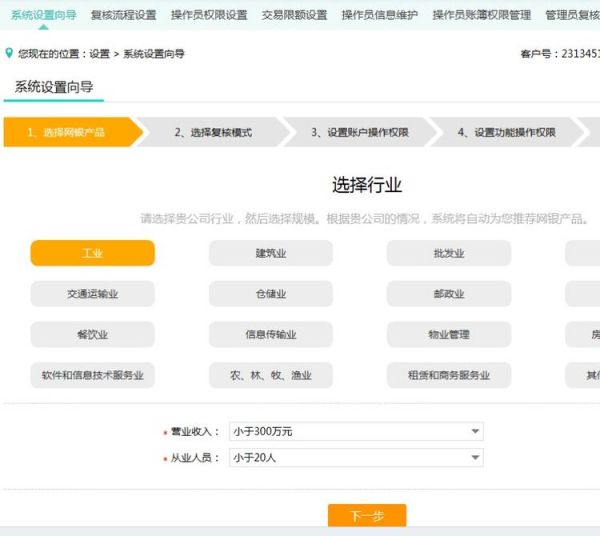Click wizard step 2 选择复核模式
Image resolution: width=600 pixels, height=536 pixels.
pyautogui.click(x=213, y=132)
